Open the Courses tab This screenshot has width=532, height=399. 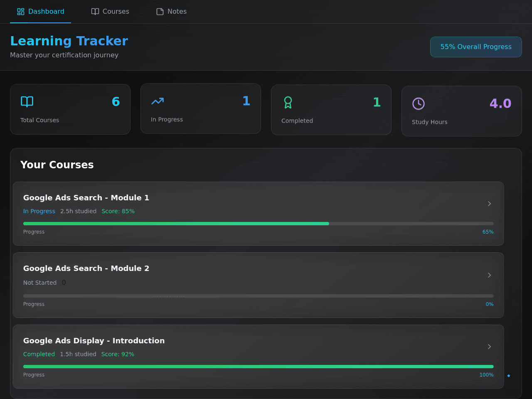click(110, 12)
